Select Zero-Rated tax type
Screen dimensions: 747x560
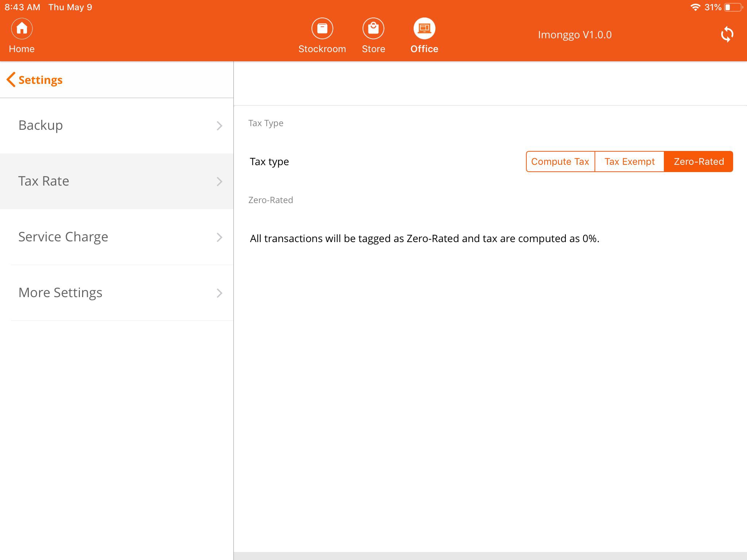[x=698, y=162]
